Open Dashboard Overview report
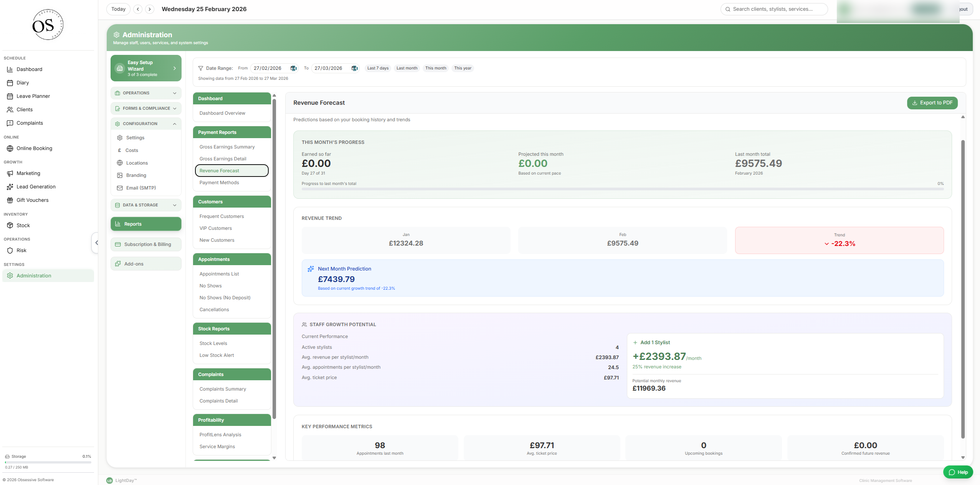The image size is (980, 485). [222, 113]
